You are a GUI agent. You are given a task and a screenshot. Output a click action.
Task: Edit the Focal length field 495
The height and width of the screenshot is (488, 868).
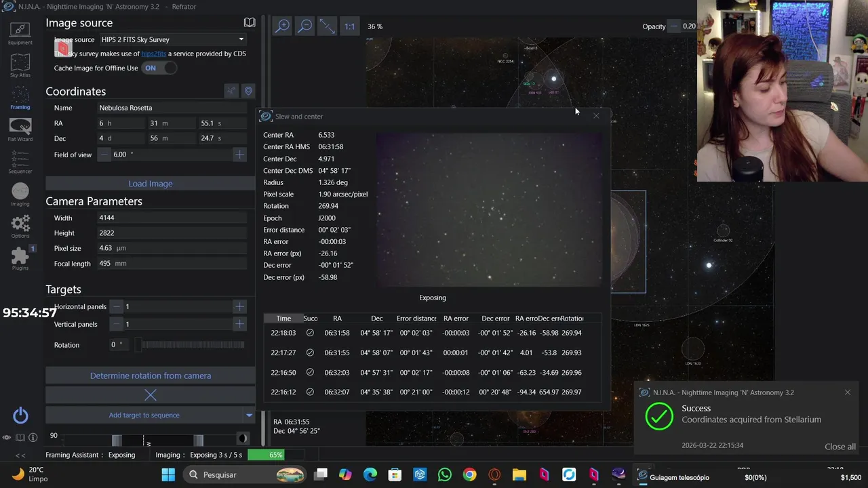click(172, 264)
